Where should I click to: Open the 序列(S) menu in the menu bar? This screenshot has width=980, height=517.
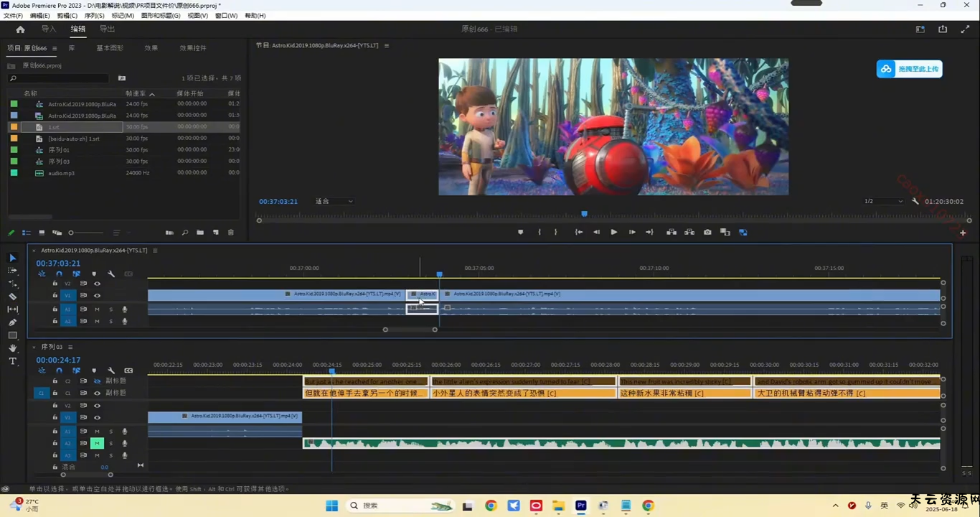[94, 16]
